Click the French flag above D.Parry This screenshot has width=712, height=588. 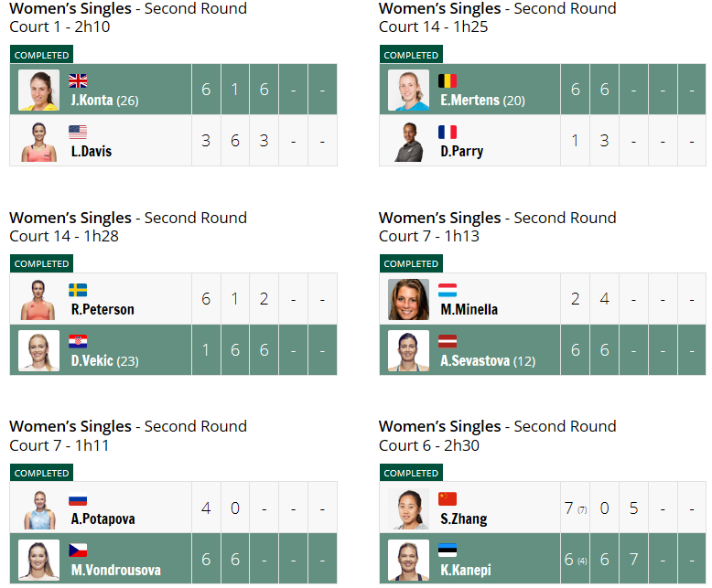(448, 132)
